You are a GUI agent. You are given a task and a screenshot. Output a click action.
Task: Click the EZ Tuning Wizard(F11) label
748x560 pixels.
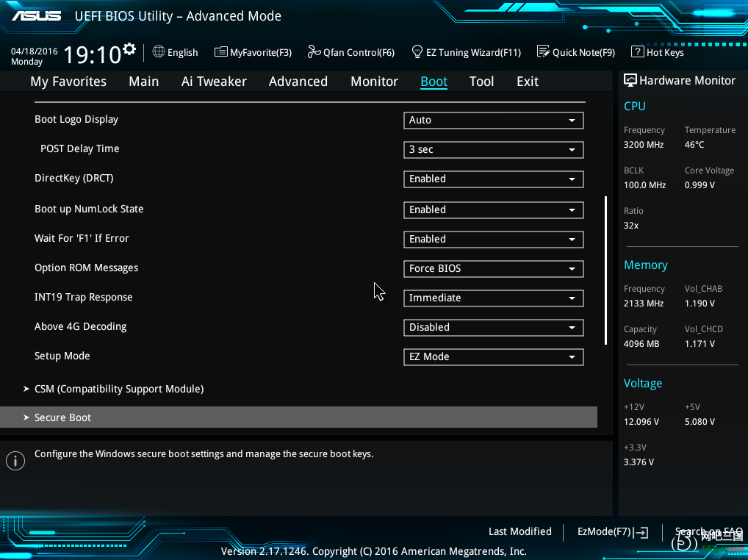coord(473,52)
